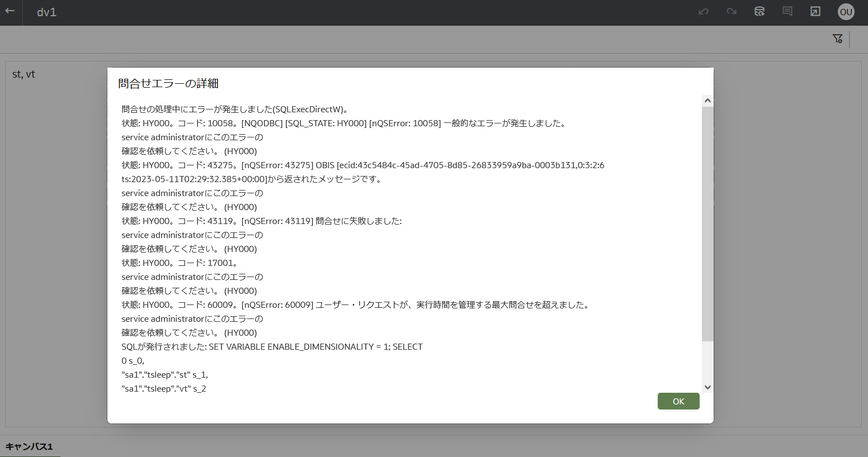Click the 問合せエラーの詳細 dialog heading
868x457 pixels.
(x=168, y=83)
